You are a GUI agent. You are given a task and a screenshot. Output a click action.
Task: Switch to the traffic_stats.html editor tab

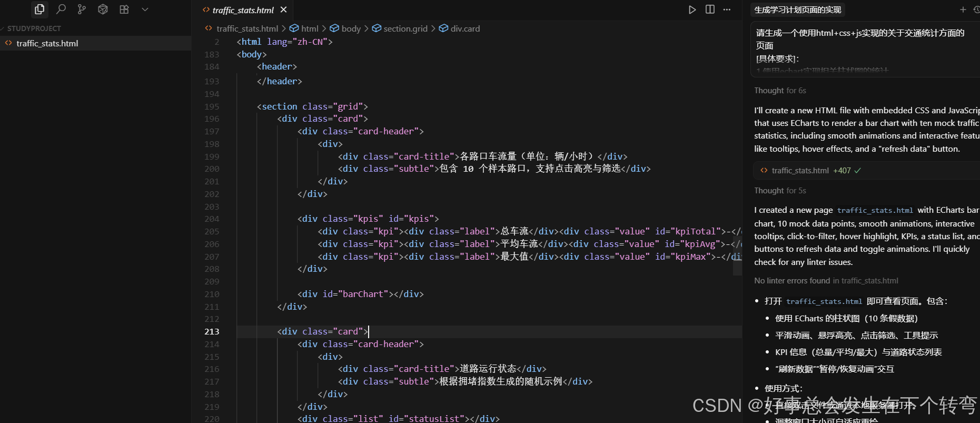tap(243, 10)
